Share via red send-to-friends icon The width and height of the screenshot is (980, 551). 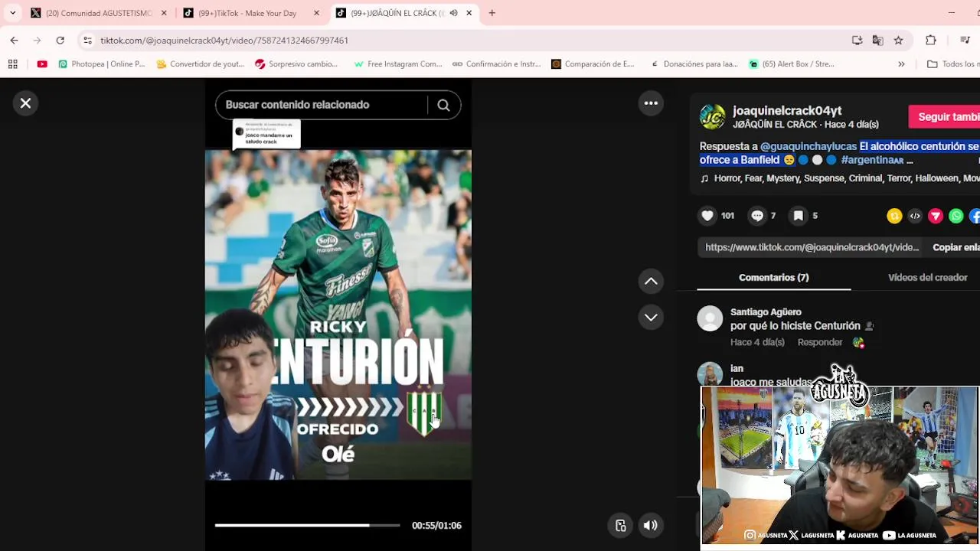pos(936,217)
